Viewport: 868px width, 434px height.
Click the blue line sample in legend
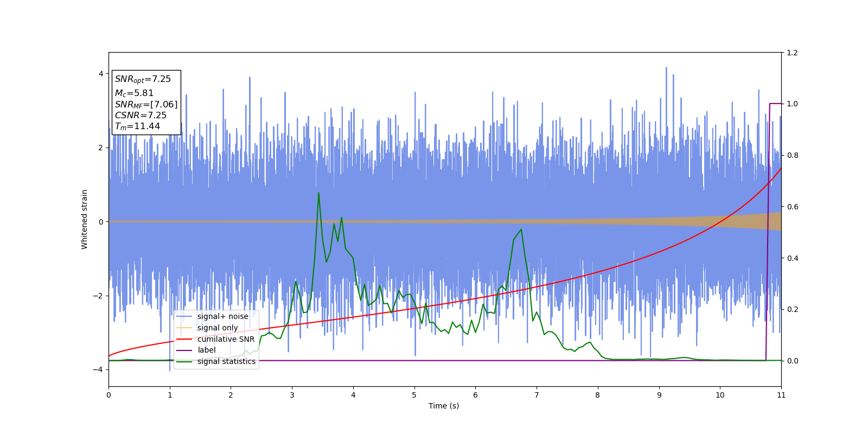click(184, 316)
